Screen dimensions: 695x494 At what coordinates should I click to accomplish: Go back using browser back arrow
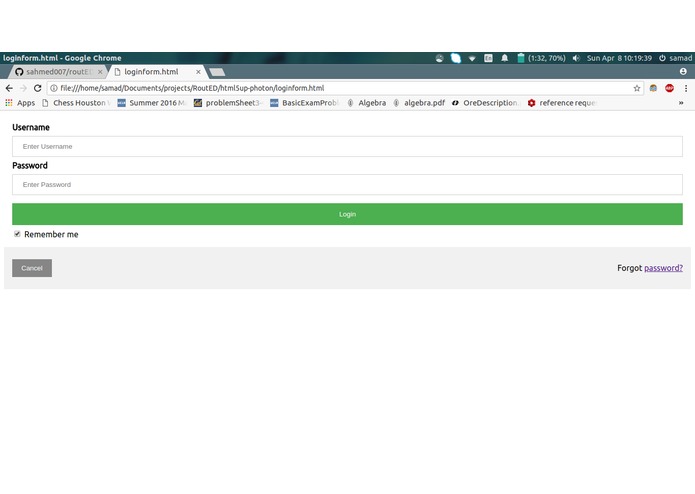[9, 88]
